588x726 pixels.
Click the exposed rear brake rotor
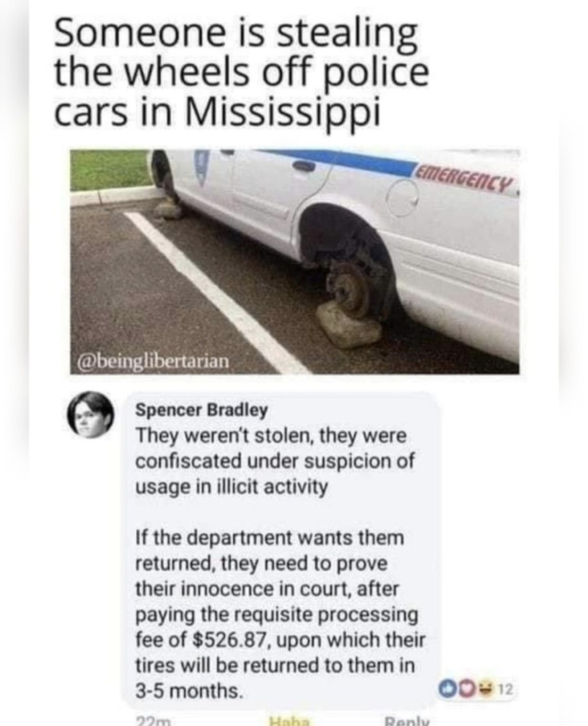349,288
